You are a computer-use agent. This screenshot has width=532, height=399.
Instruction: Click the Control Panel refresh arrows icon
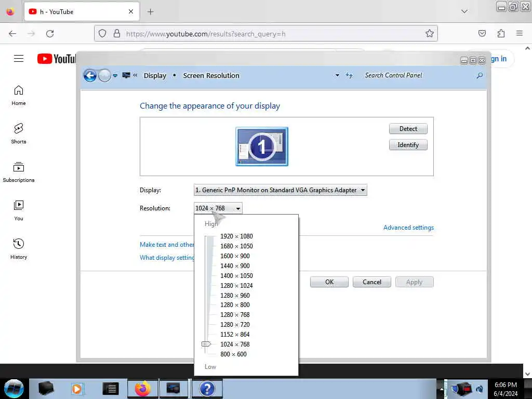[349, 75]
